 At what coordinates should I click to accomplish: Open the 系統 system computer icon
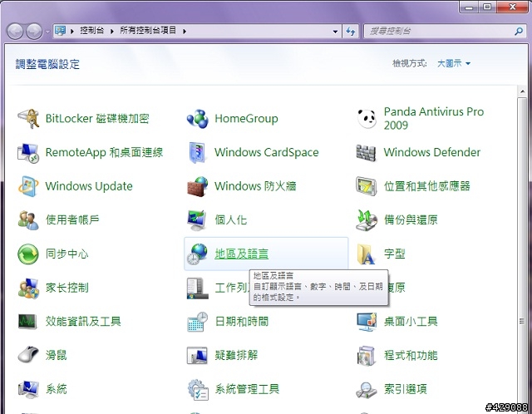click(x=28, y=389)
